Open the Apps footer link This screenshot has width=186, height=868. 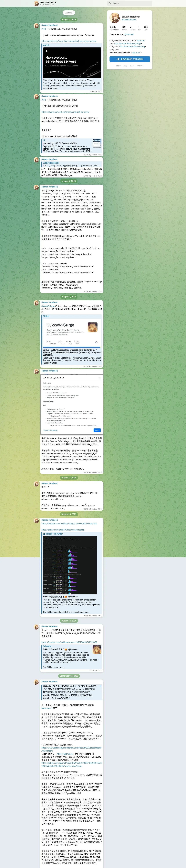point(132,66)
